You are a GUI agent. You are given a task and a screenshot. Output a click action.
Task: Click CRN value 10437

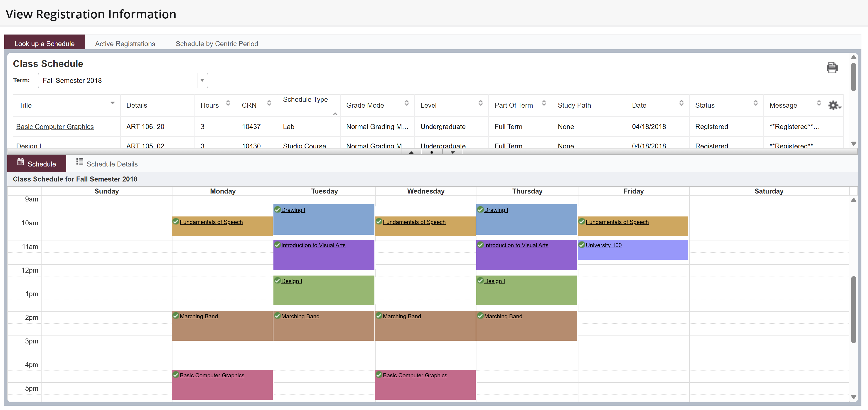pyautogui.click(x=251, y=127)
